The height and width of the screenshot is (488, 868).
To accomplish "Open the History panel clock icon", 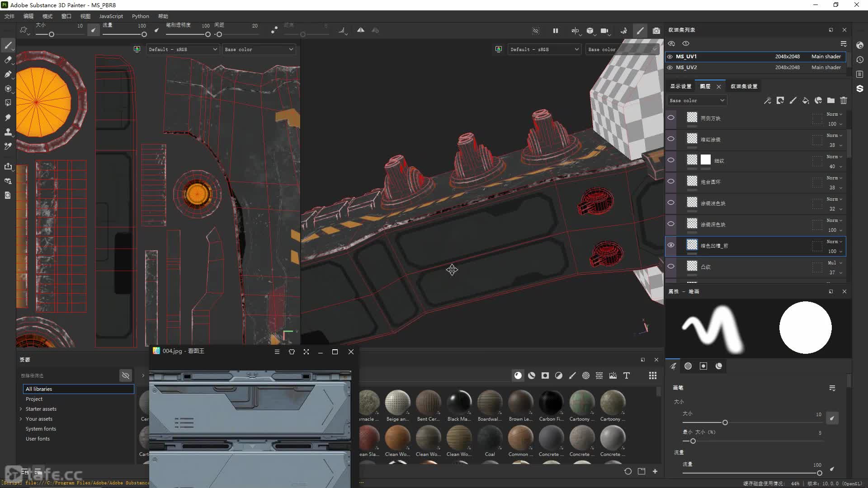I will pyautogui.click(x=860, y=60).
